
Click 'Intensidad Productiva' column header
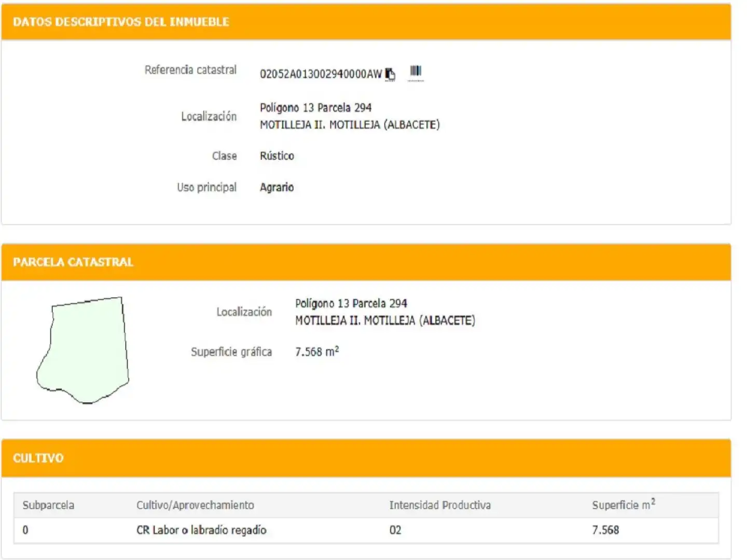[x=440, y=505]
